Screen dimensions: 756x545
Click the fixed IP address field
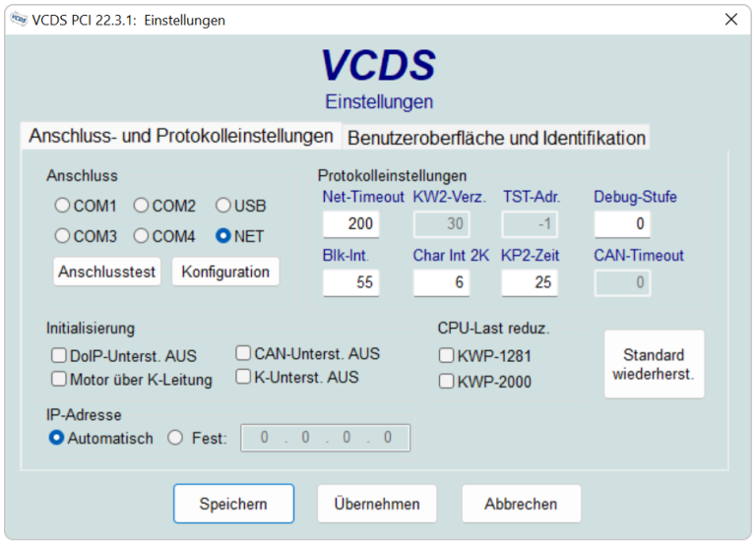click(x=326, y=438)
